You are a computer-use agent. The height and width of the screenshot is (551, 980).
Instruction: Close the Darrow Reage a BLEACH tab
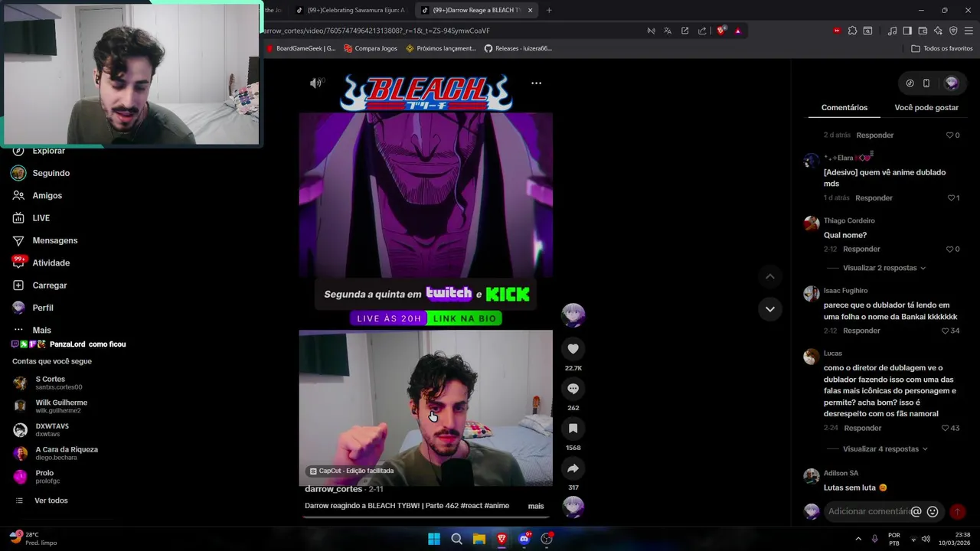click(530, 10)
